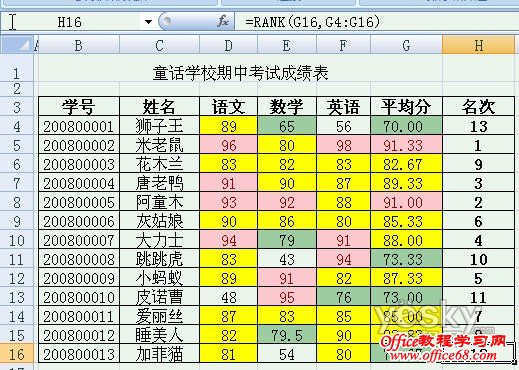Click the name cell 睡美人
The image size is (519, 370).
pyautogui.click(x=159, y=335)
